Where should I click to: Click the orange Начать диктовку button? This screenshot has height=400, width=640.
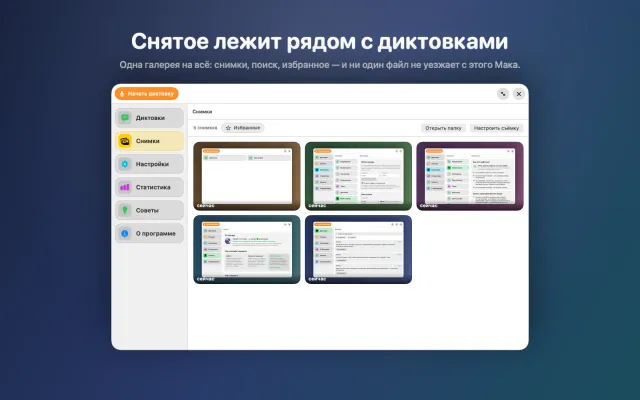tap(147, 93)
